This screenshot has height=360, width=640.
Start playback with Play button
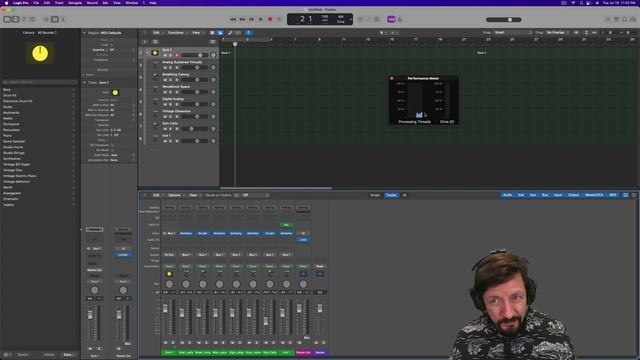(261, 19)
